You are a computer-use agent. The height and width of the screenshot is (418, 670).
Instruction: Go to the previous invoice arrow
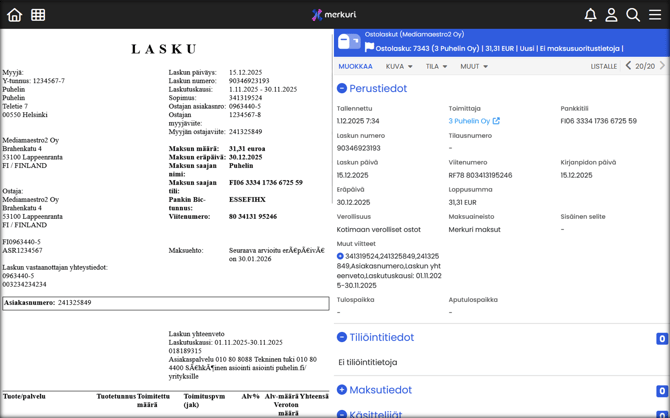click(x=628, y=66)
